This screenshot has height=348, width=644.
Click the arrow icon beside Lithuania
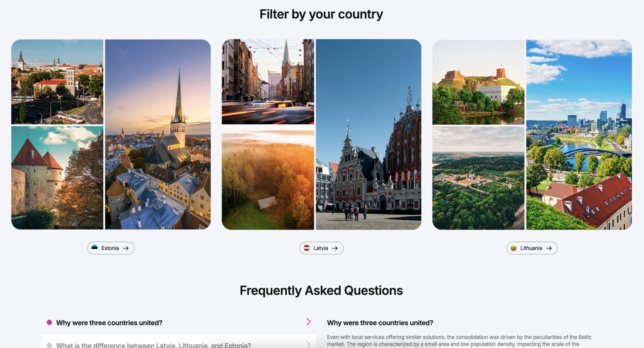coord(549,248)
